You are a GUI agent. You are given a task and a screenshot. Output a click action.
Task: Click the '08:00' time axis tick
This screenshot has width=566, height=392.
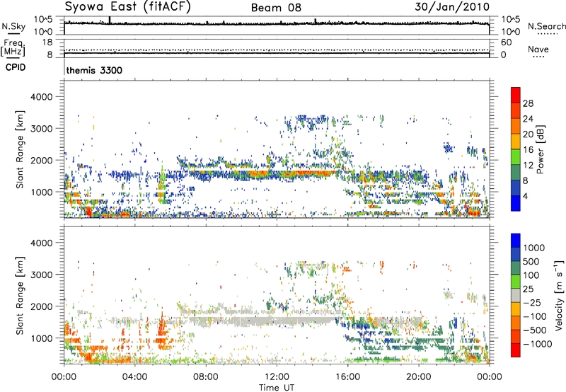click(206, 377)
